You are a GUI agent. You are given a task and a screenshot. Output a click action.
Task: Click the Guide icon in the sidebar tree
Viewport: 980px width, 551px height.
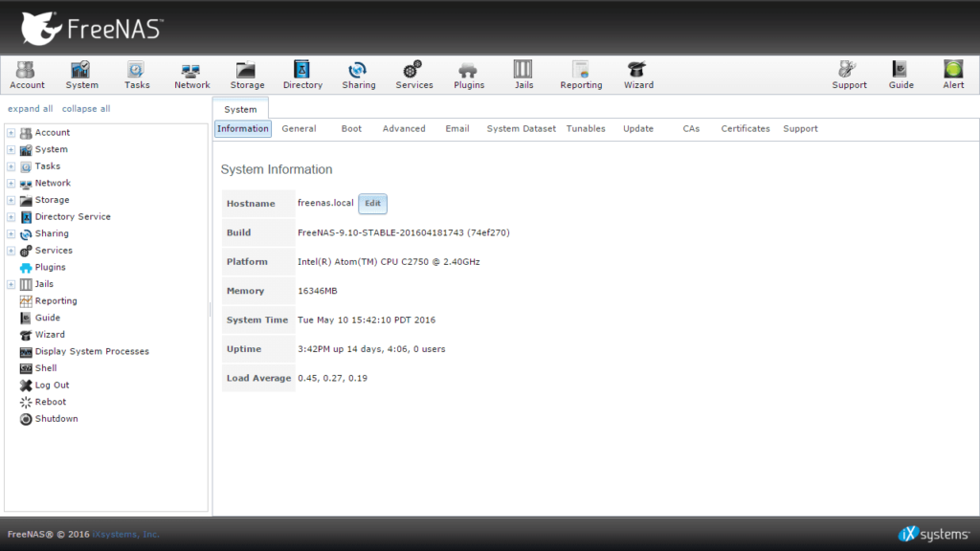(26, 318)
